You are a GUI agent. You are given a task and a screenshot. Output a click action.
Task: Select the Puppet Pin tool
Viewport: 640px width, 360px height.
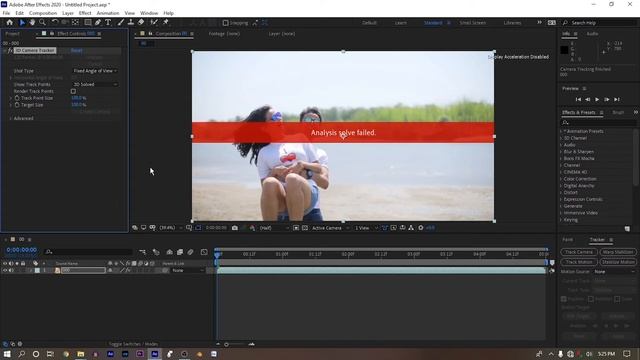click(x=166, y=22)
